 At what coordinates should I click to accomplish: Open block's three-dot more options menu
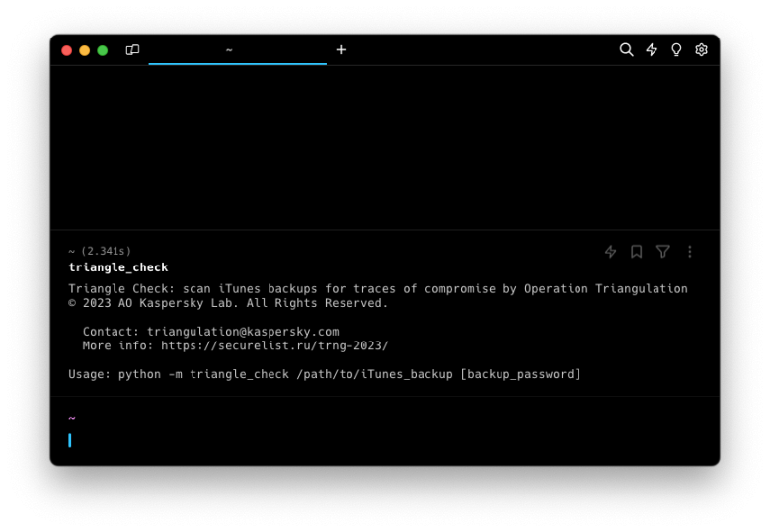coord(689,252)
